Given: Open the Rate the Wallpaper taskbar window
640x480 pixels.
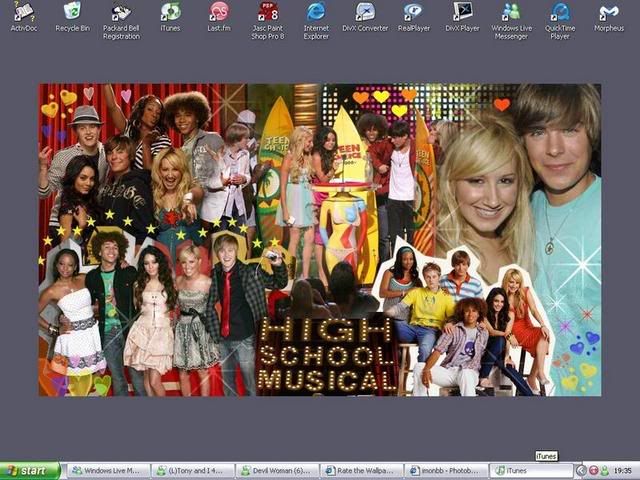Looking at the screenshot, I should tap(361, 470).
